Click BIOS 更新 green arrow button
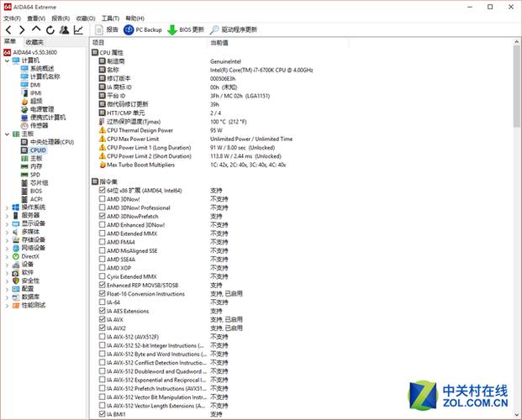This screenshot has width=522, height=420. click(x=186, y=29)
